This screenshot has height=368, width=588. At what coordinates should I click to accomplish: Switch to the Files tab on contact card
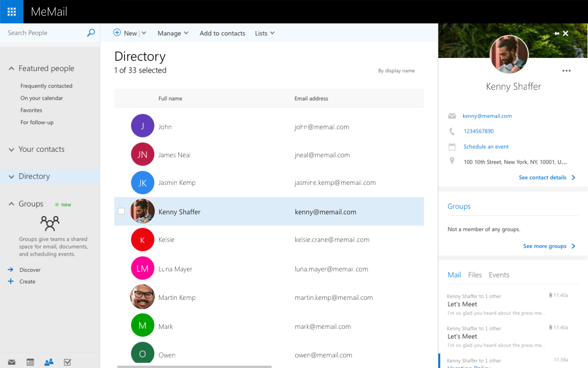[x=475, y=275]
